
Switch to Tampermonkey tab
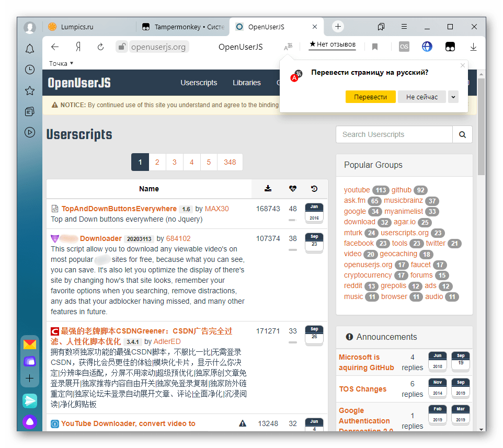coord(183,27)
